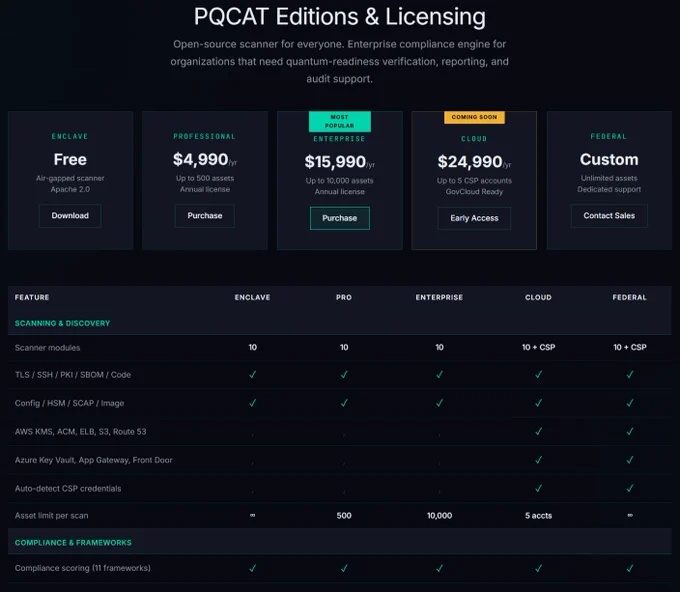680x592 pixels.
Task: Click Purchase button under Professional plan
Action: [205, 216]
